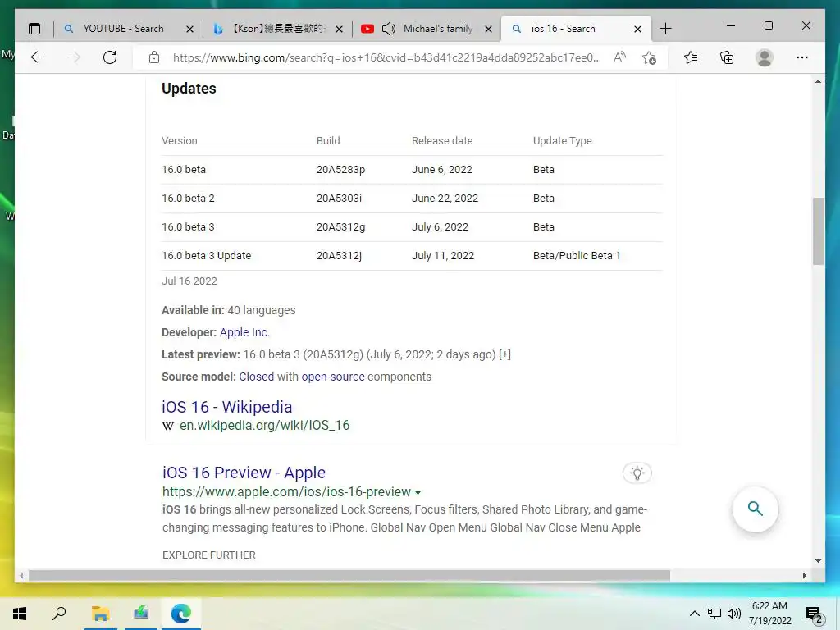This screenshot has width=840, height=630.
Task: Open Settings and more menu
Action: (802, 57)
